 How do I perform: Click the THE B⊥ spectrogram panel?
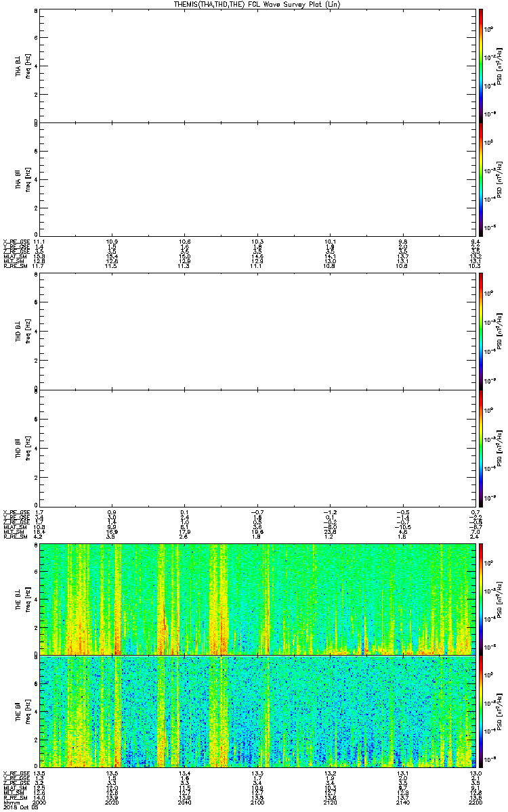pos(257,599)
